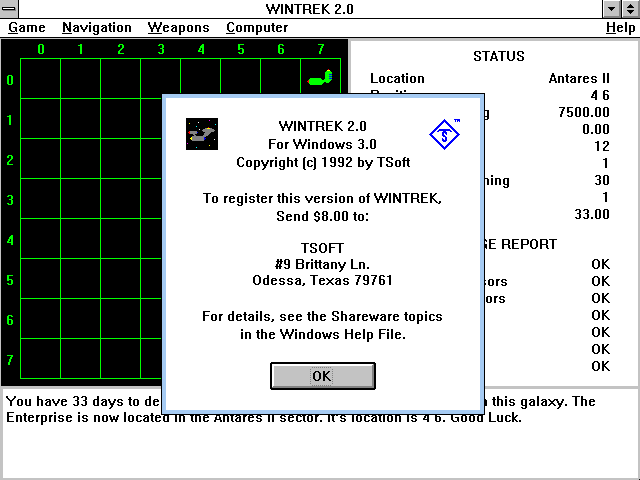Open the Game menu
640x480 pixels.
[27, 28]
